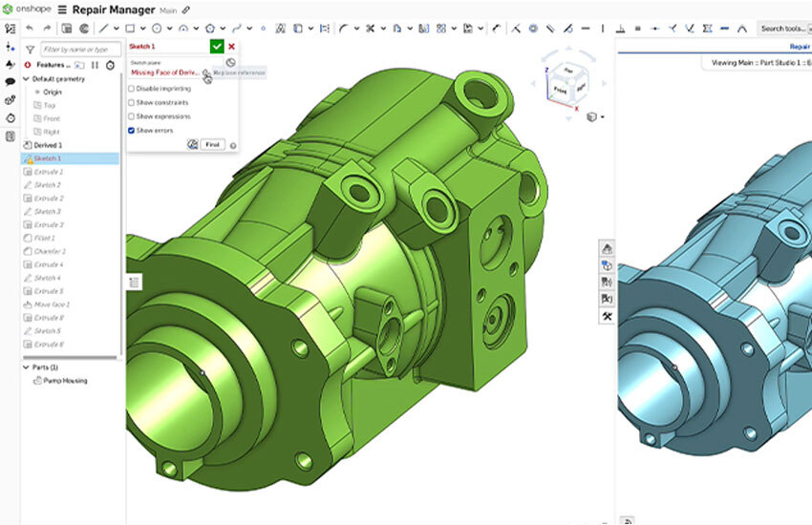Screen dimensions: 812x525
Task: Select Extrude 1 feature
Action: 48,172
